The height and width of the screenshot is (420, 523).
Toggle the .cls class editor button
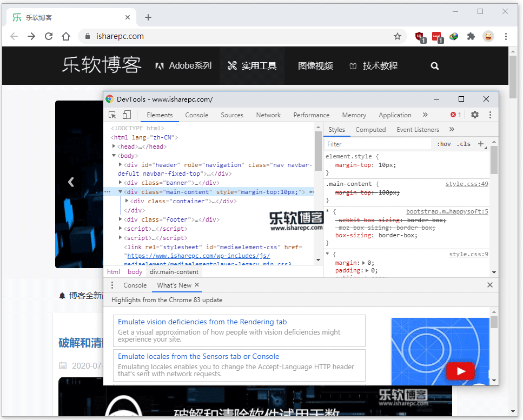(x=464, y=144)
